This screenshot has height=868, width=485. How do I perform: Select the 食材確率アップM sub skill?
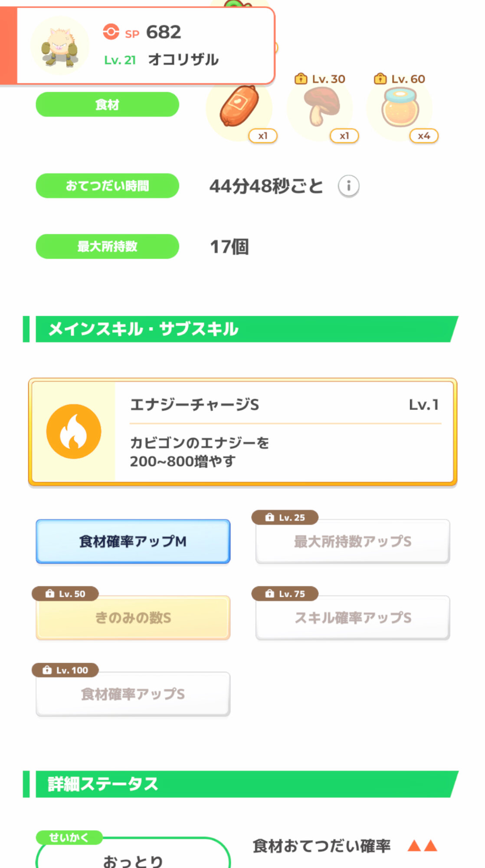(133, 541)
